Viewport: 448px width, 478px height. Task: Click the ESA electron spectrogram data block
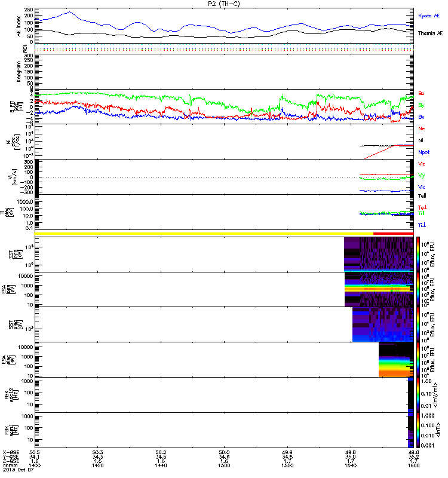396,360
